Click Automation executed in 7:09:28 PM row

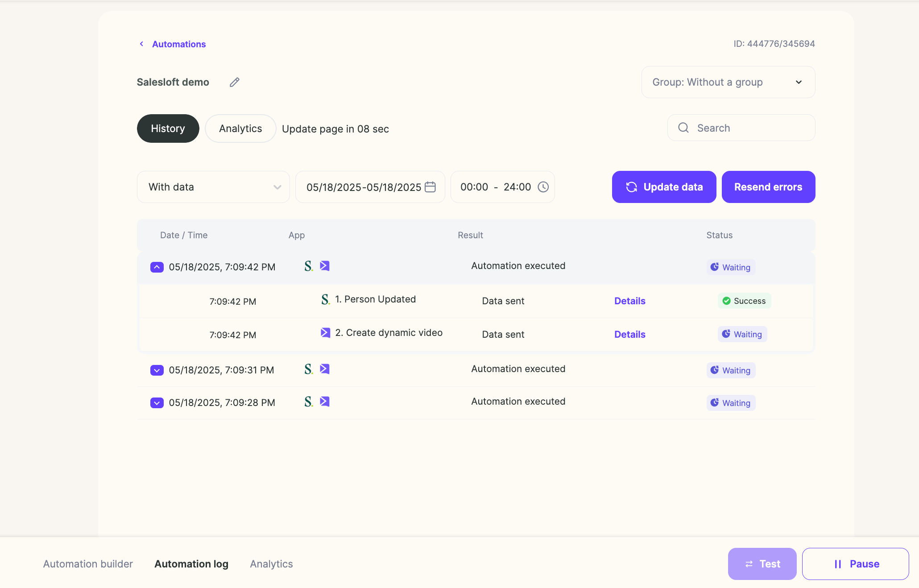[x=518, y=402]
